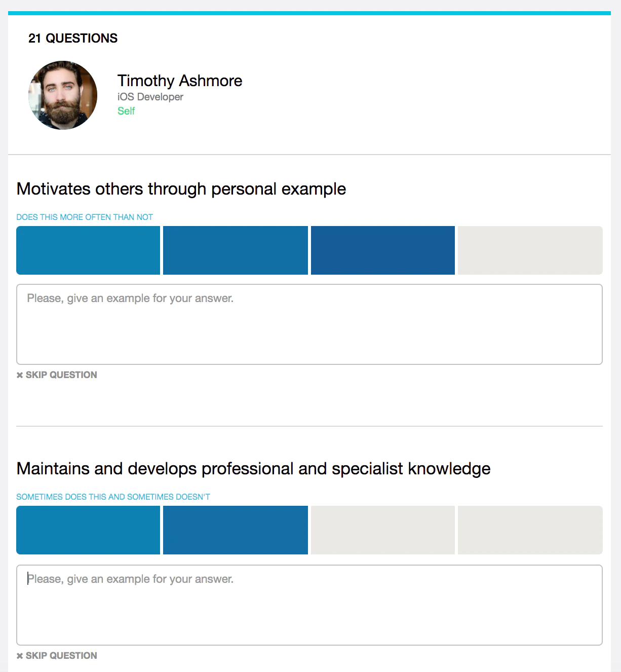Select third grey rating block for Maintains knowledge
The height and width of the screenshot is (672, 621).
point(383,530)
